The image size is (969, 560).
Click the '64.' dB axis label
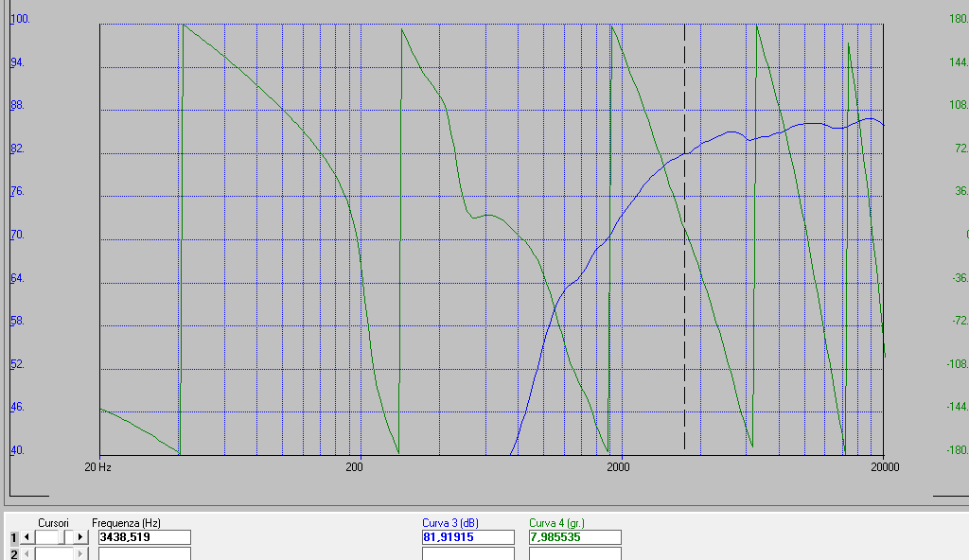point(17,278)
